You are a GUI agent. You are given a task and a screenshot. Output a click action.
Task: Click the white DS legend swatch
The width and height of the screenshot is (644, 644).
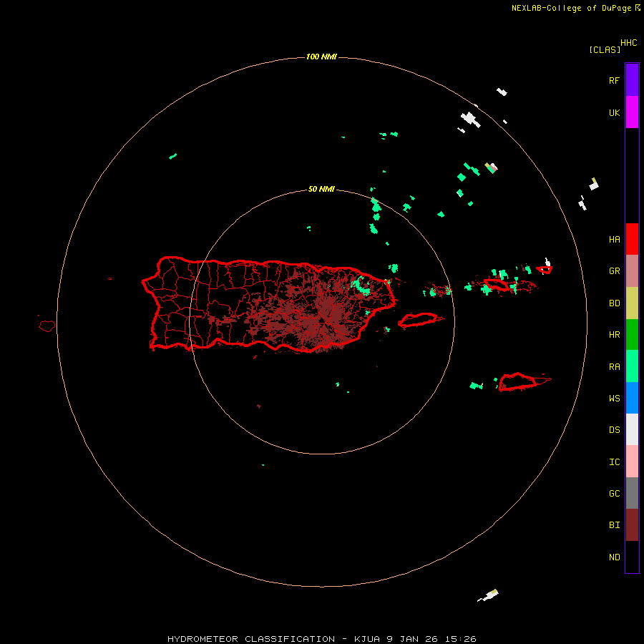tap(632, 429)
